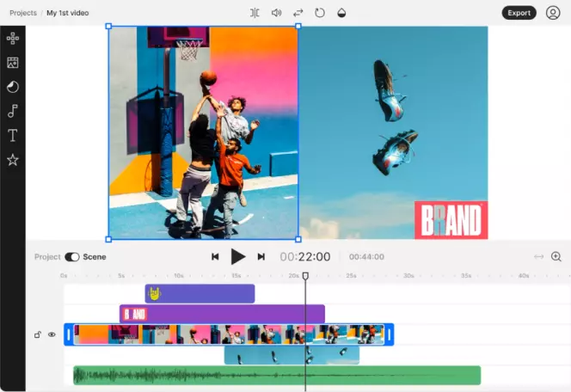Select the basketball video clip on timeline
The width and height of the screenshot is (571, 392).
pyautogui.click(x=229, y=334)
